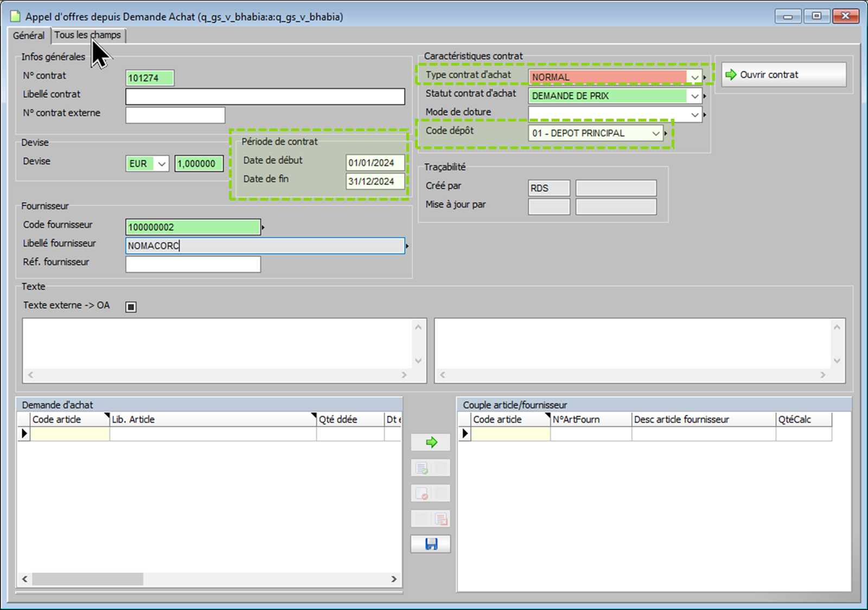
Task: Click row selector arrow in Couple article/fournisseur grid
Action: [464, 434]
